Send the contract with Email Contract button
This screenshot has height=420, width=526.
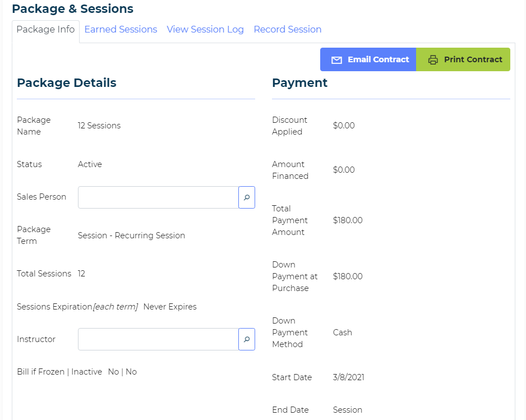[368, 59]
